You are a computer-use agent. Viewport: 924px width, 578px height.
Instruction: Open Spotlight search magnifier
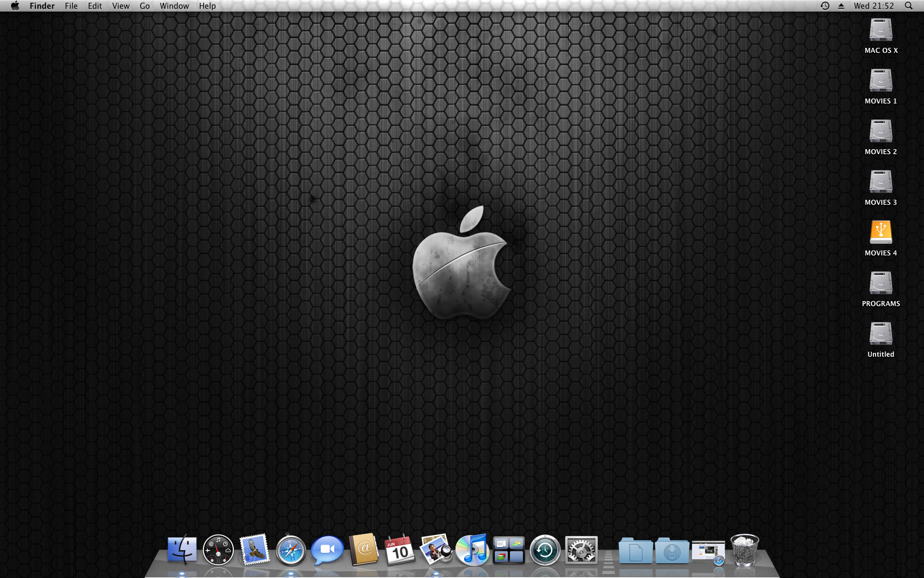point(909,6)
